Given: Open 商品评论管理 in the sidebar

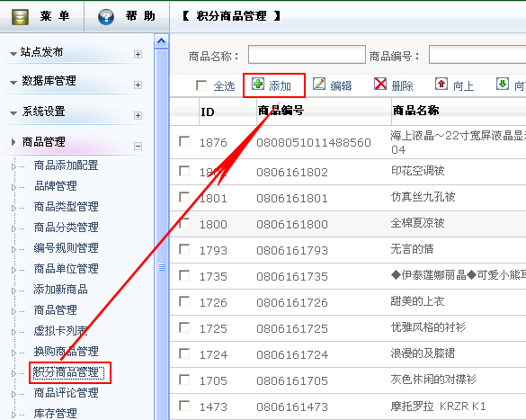Looking at the screenshot, I should point(66,393).
